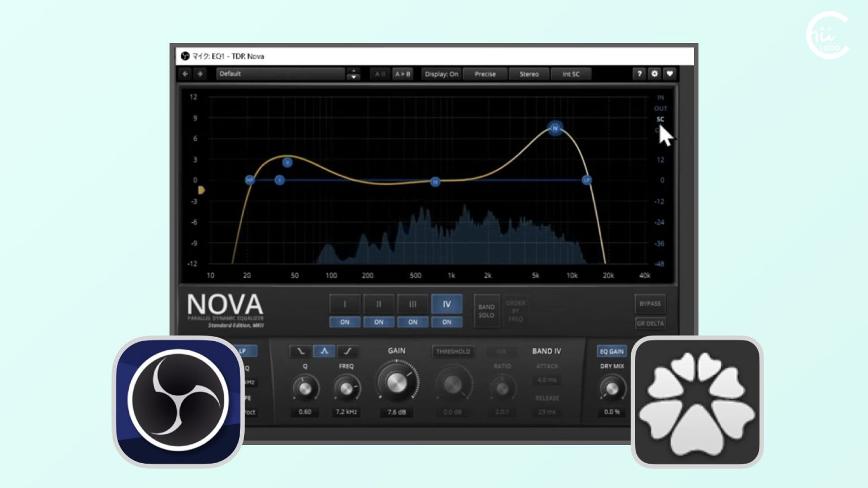Select the high shelf filter icon
The width and height of the screenshot is (868, 488).
tap(348, 351)
